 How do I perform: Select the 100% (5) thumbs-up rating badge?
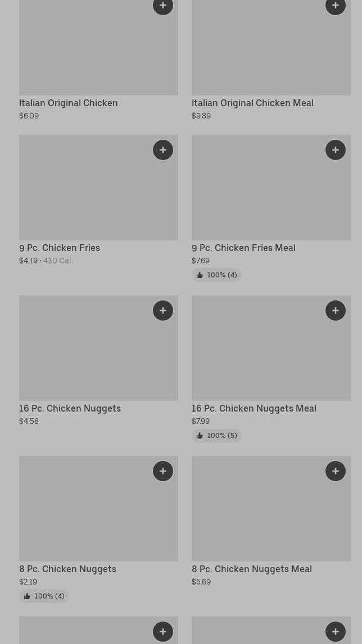coord(216,436)
